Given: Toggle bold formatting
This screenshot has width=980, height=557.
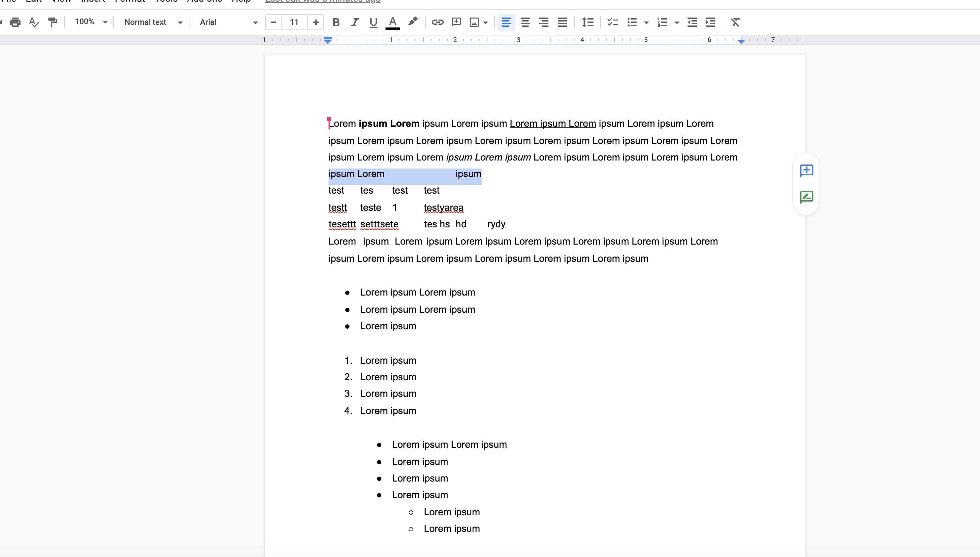Looking at the screenshot, I should coord(336,22).
